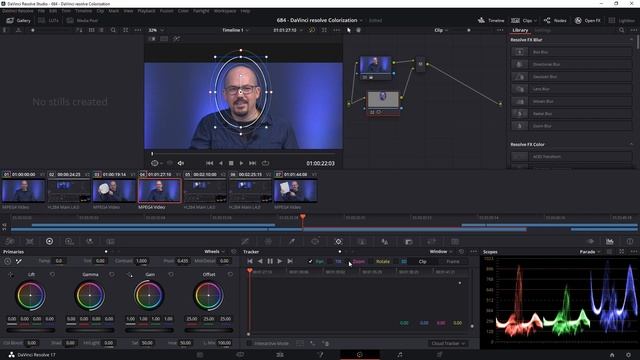The height and width of the screenshot is (360, 640).
Task: Pick black point for Lift wheel
Action: [11, 275]
